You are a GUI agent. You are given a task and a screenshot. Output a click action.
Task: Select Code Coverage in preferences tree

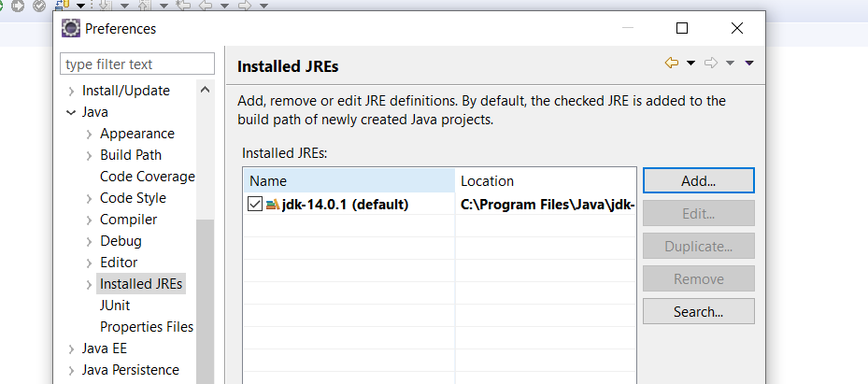pyautogui.click(x=148, y=177)
